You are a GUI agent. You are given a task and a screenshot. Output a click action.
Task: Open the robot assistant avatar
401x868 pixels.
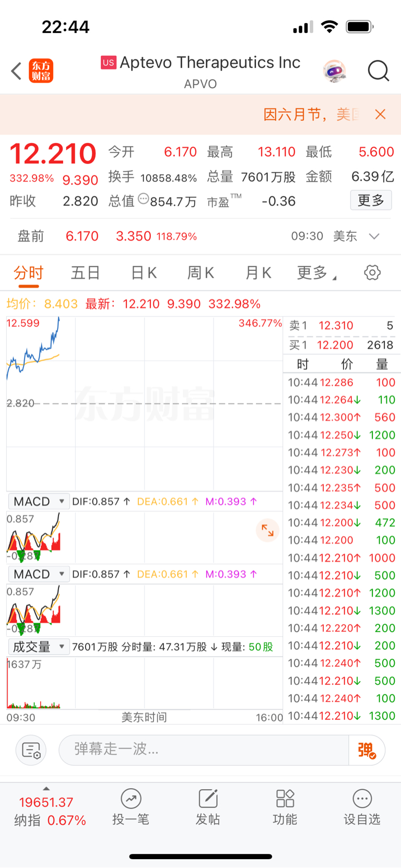tap(335, 71)
